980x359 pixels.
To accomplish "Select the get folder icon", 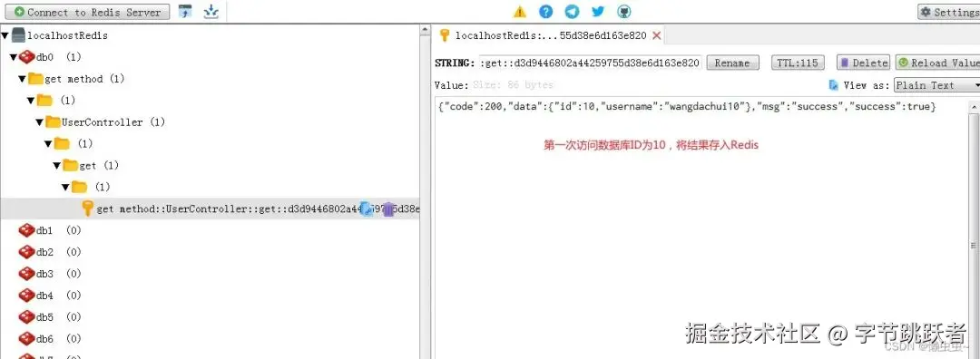I will [x=70, y=166].
